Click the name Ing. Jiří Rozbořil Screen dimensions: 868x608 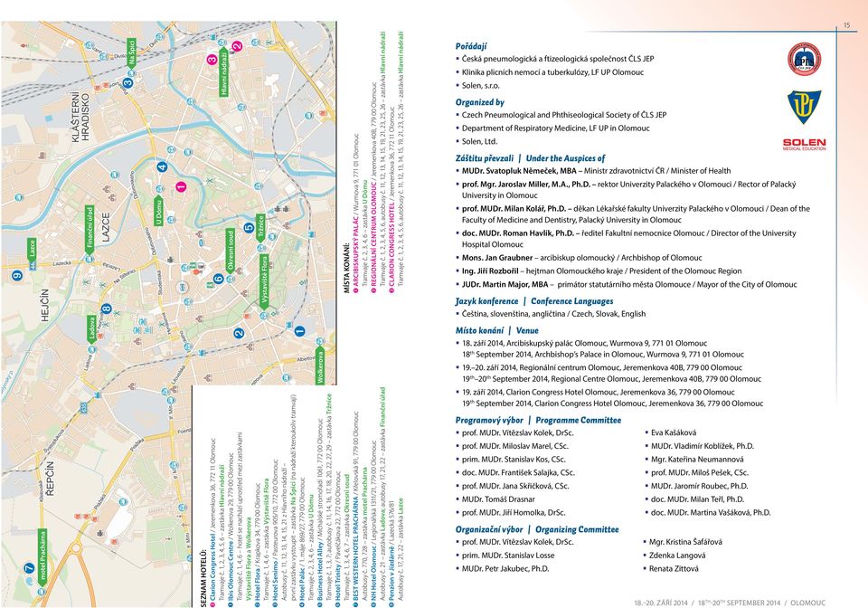[x=490, y=271]
